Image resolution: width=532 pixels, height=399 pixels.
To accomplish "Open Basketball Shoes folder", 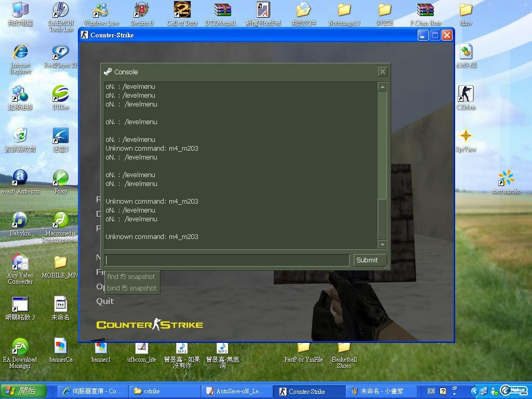I will point(344,355).
